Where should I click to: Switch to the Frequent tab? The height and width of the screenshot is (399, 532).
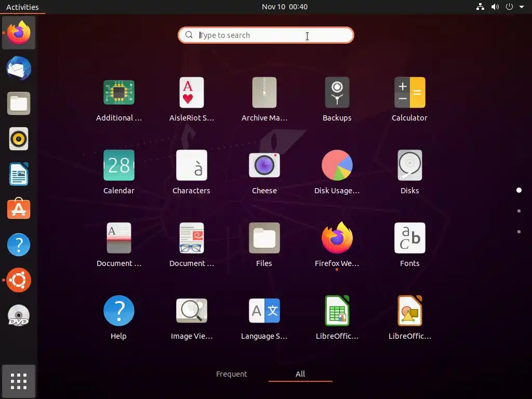click(x=231, y=374)
